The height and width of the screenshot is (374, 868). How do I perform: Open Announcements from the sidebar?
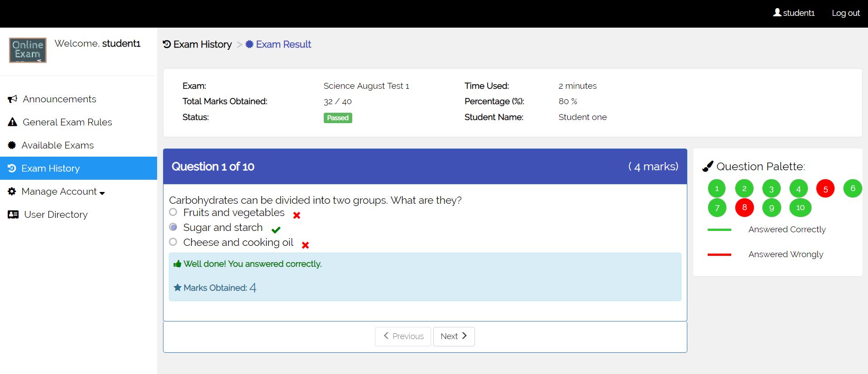click(x=79, y=99)
